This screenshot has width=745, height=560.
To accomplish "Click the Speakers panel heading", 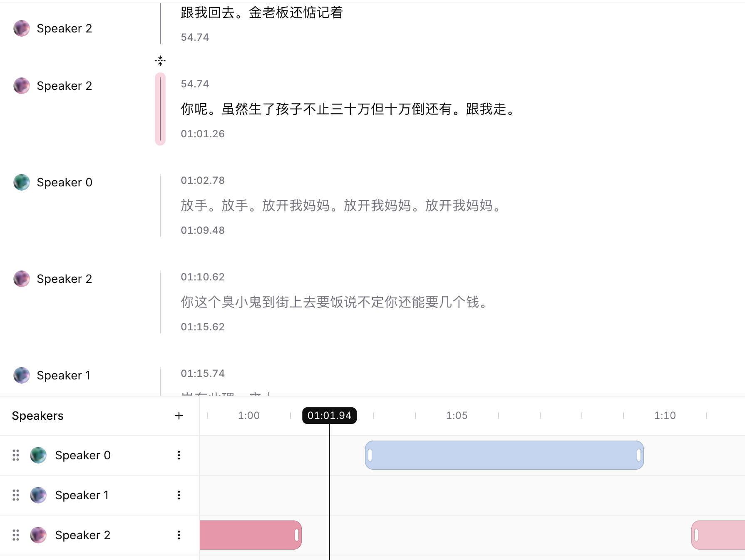I will click(38, 416).
